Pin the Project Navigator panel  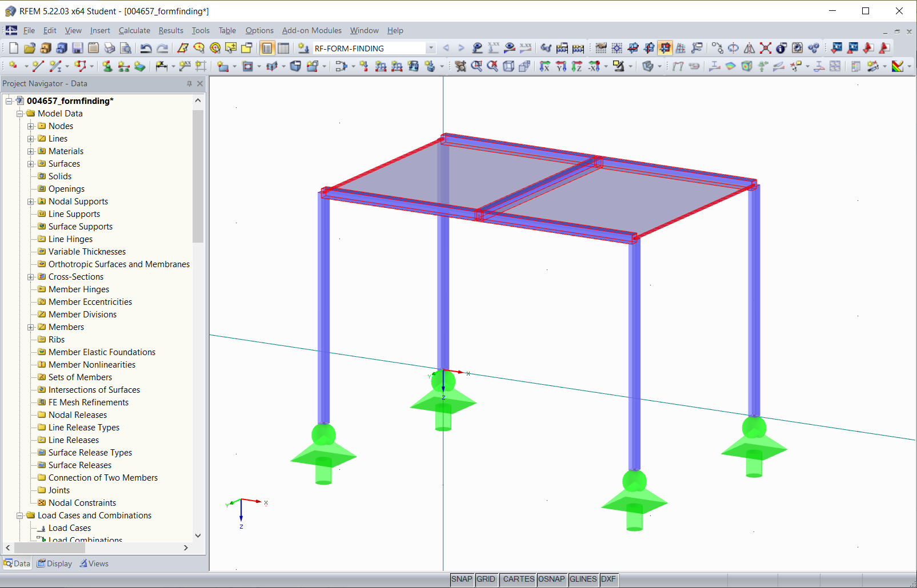click(x=189, y=83)
